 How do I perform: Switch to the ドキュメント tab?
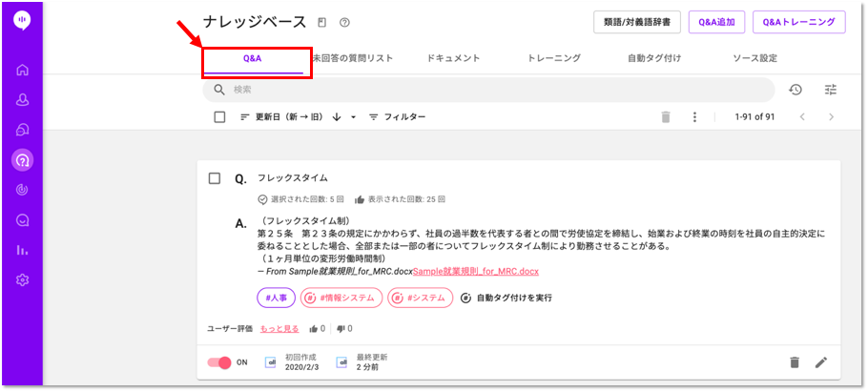coord(453,58)
